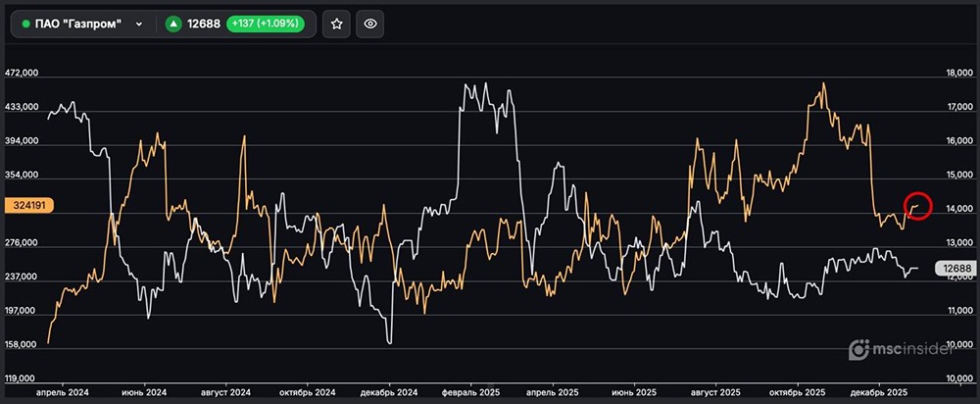Image resolution: width=980 pixels, height=404 pixels.
Task: Click the 237,000 left axis value
Action: tap(22, 278)
